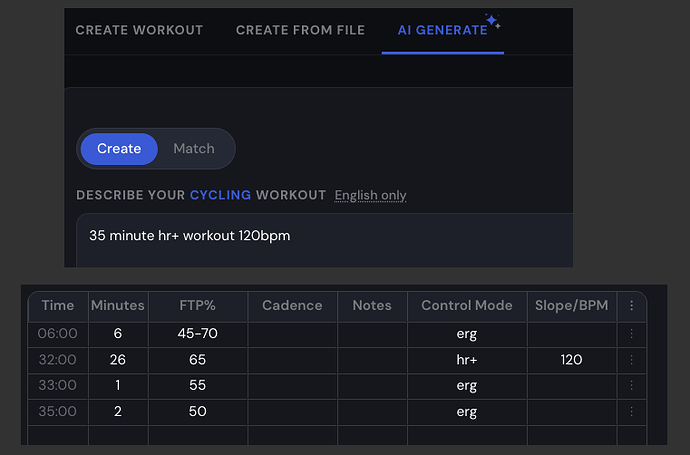
Task: Select the Minutes cell showing 6
Action: pyautogui.click(x=118, y=334)
